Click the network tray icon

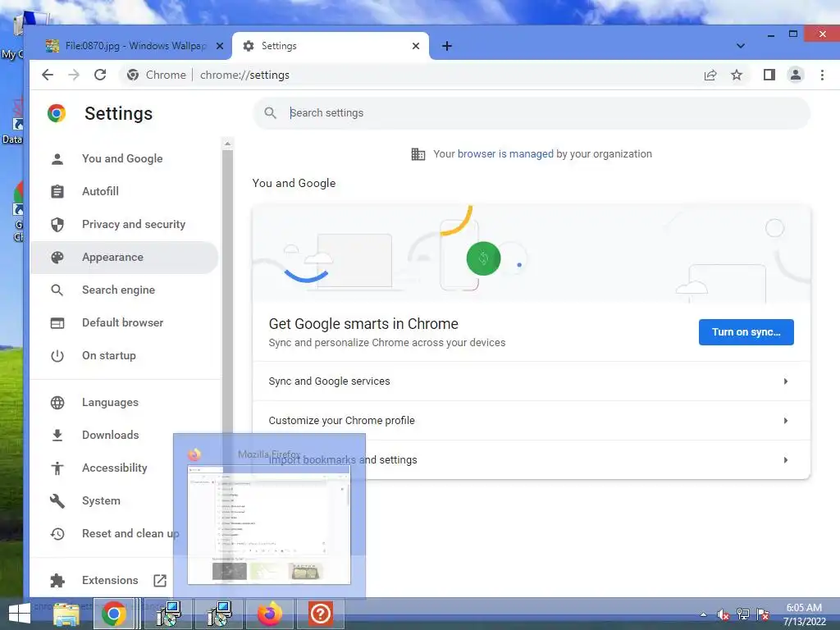(743, 614)
